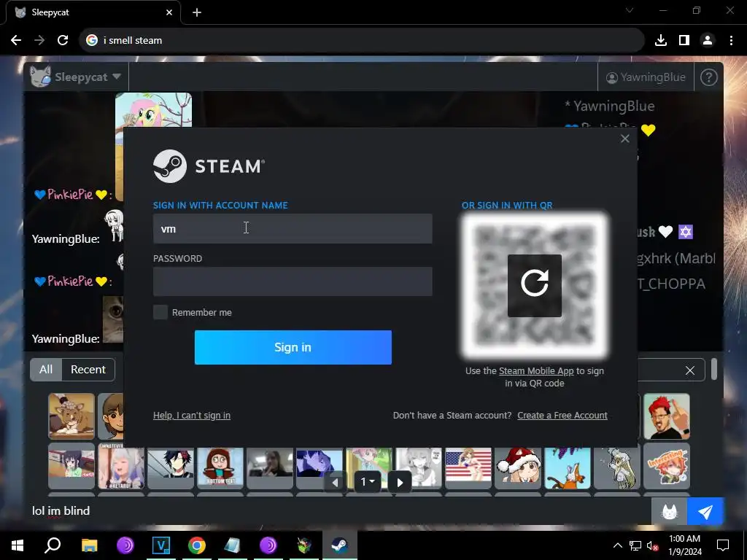
Task: Go back in the browser
Action: pos(16,41)
